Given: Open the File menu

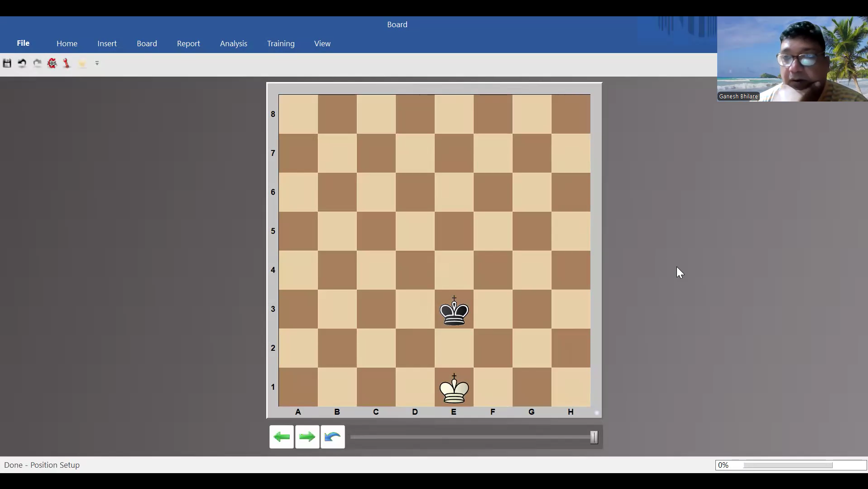Looking at the screenshot, I should (23, 43).
